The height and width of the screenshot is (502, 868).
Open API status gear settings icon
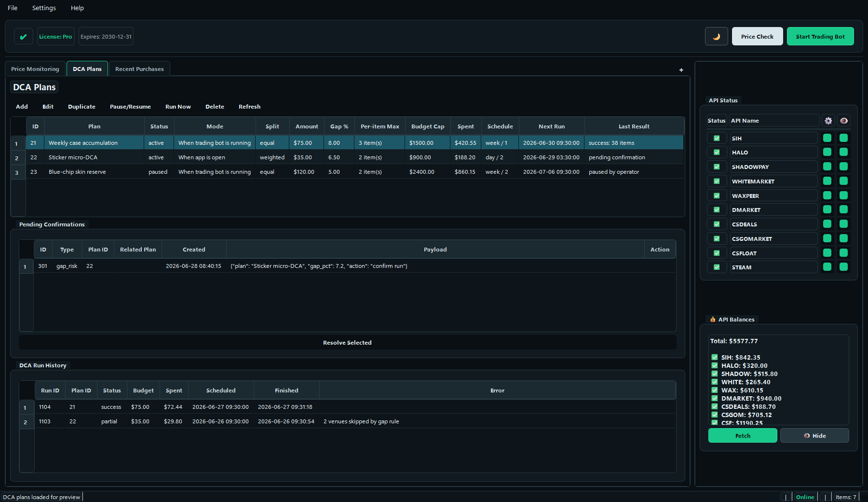point(828,121)
